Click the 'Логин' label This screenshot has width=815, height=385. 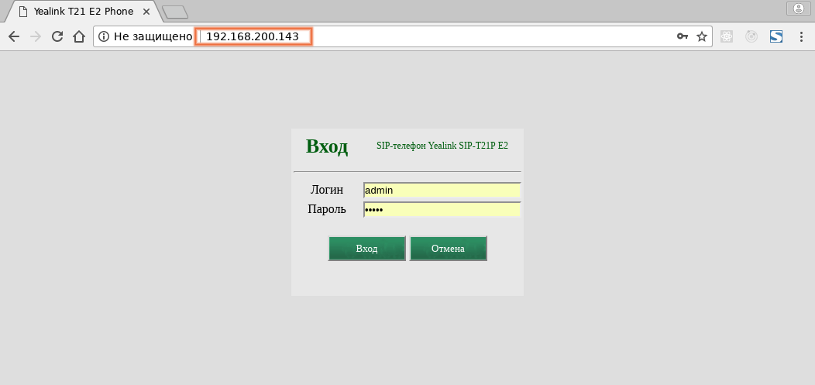click(x=327, y=190)
